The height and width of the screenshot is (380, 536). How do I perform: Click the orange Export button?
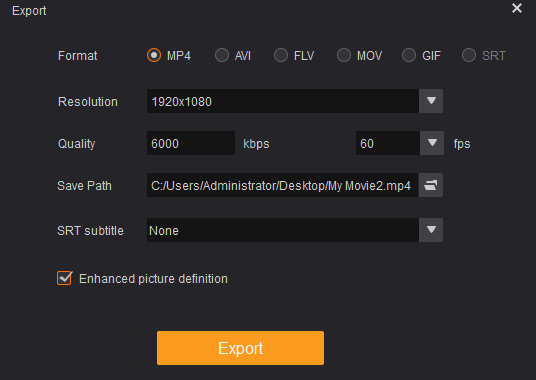pyautogui.click(x=240, y=348)
